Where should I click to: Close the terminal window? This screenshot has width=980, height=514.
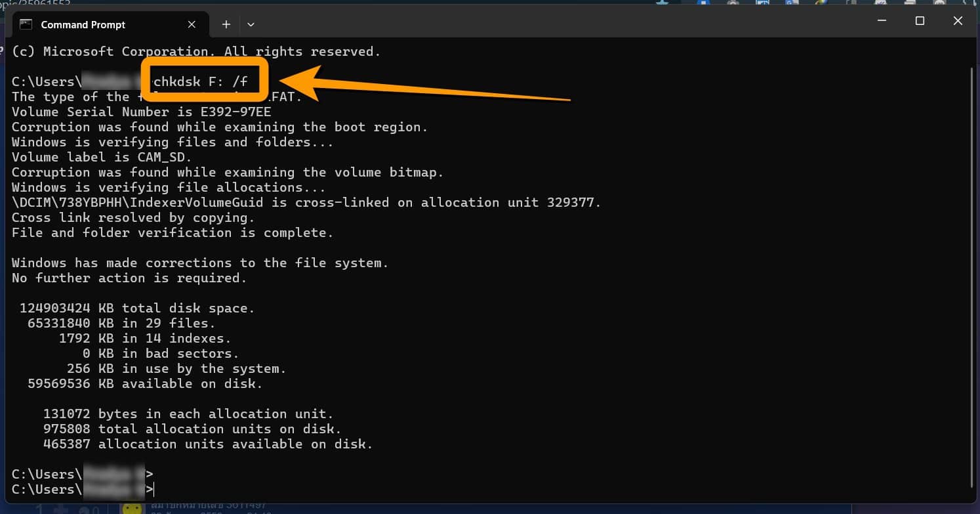[x=958, y=21]
